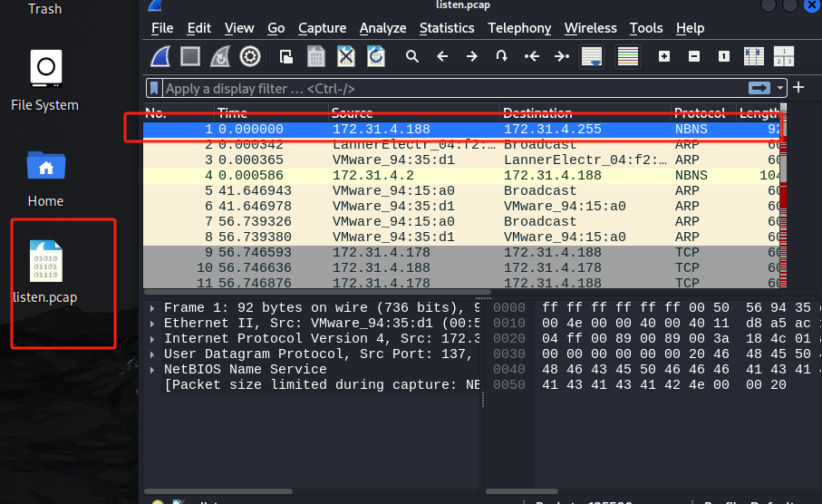Select listen.pcap file on desktop

click(45, 272)
